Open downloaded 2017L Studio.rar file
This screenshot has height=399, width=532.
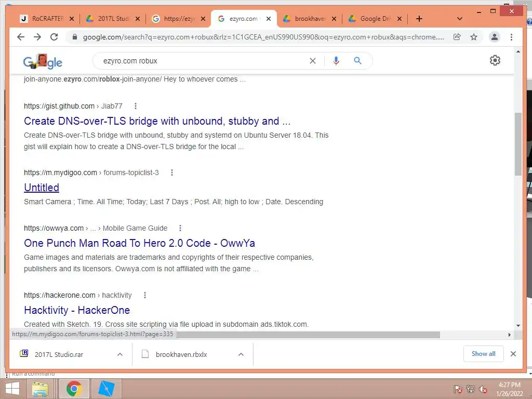[59, 354]
